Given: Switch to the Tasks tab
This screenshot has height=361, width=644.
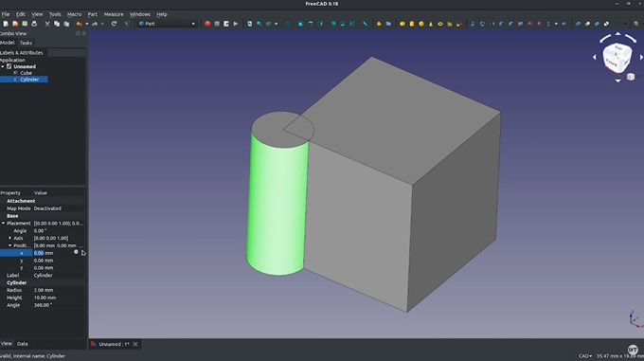Looking at the screenshot, I should pyautogui.click(x=26, y=43).
